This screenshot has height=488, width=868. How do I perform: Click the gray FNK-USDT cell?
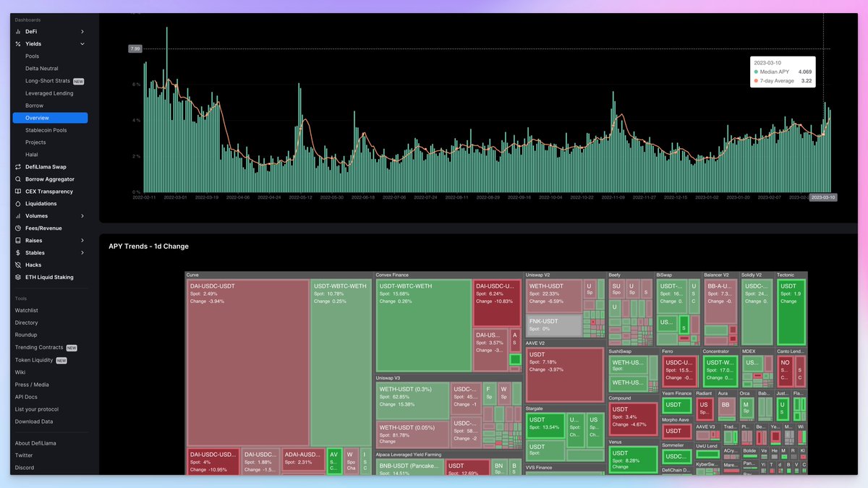pyautogui.click(x=554, y=325)
